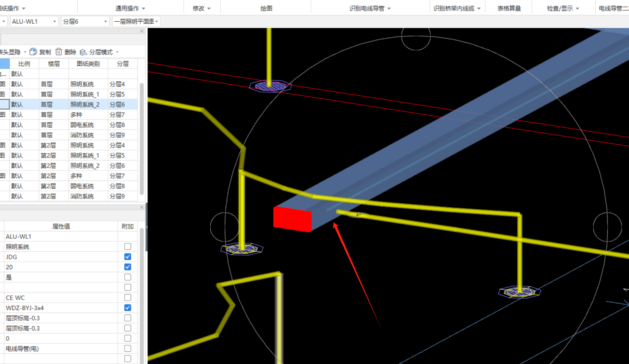Image resolution: width=629 pixels, height=364 pixels.
Task: Select the 第2层 消防系统 row
Action: tap(69, 196)
